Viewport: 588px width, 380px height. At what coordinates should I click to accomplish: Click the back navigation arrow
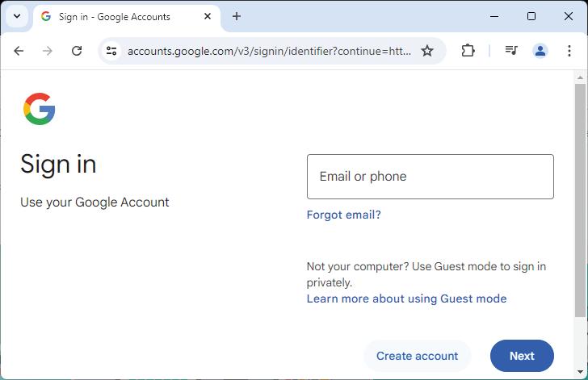(x=19, y=51)
